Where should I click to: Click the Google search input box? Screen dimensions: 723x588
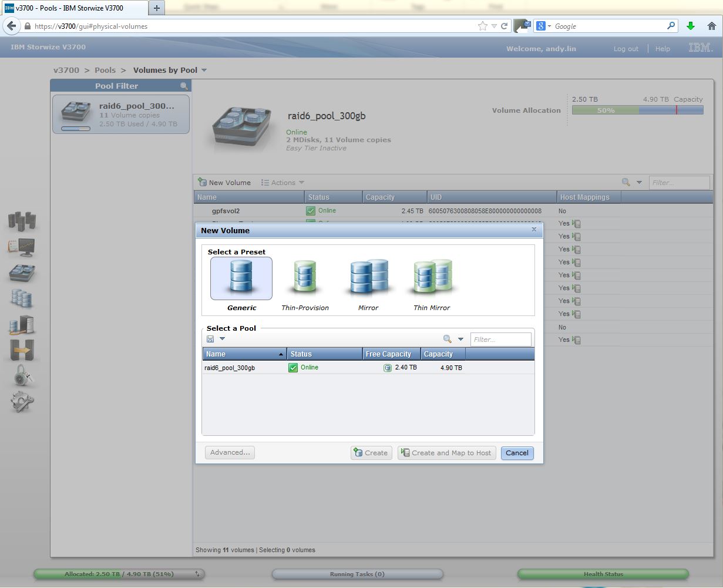[x=608, y=26]
